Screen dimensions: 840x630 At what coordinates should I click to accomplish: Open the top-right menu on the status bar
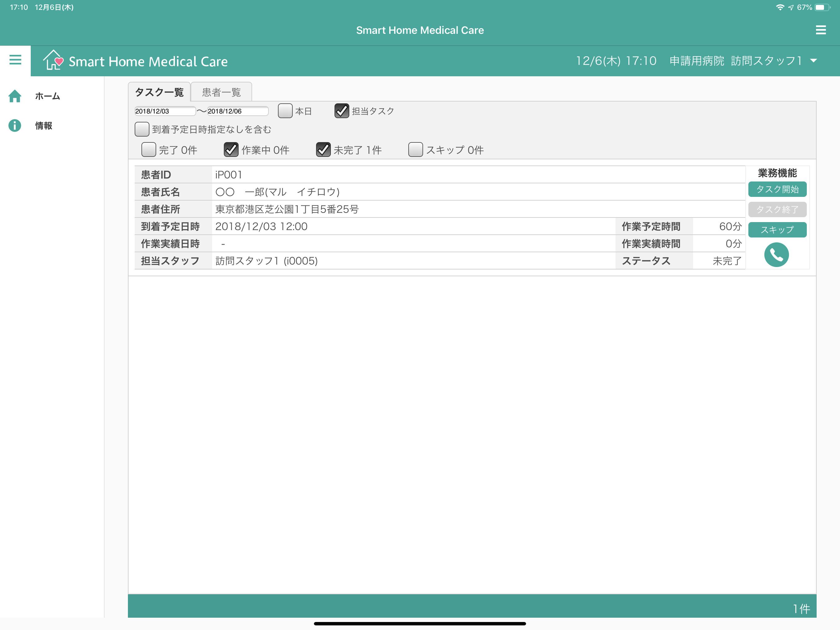821,30
